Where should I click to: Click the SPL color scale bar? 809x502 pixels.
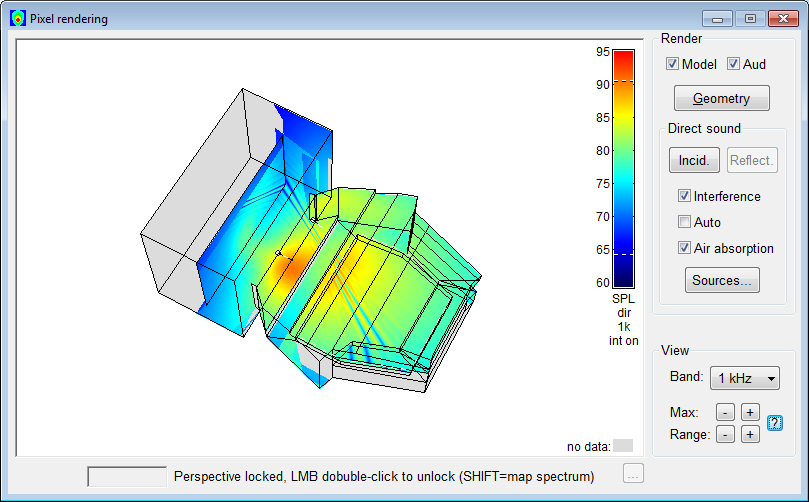pyautogui.click(x=622, y=168)
